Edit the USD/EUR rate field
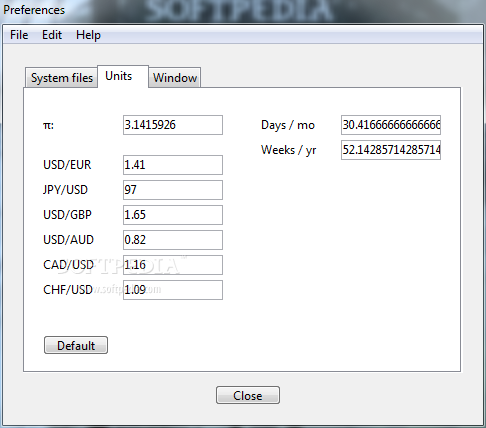The image size is (486, 428). tap(173, 165)
